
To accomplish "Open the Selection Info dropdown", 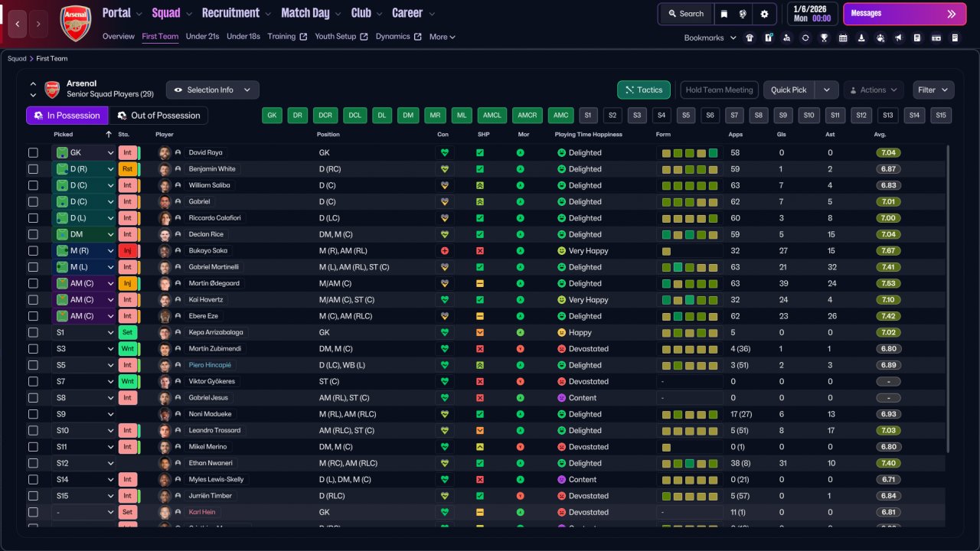I will (x=213, y=90).
